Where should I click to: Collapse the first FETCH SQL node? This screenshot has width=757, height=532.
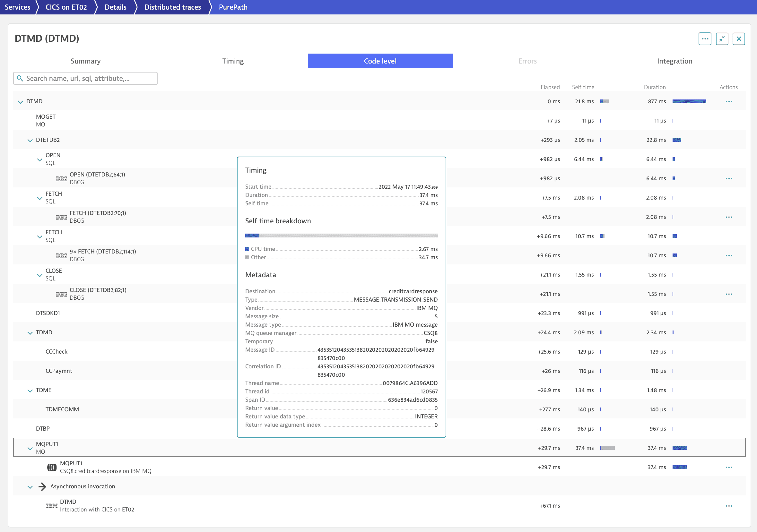[39, 198]
